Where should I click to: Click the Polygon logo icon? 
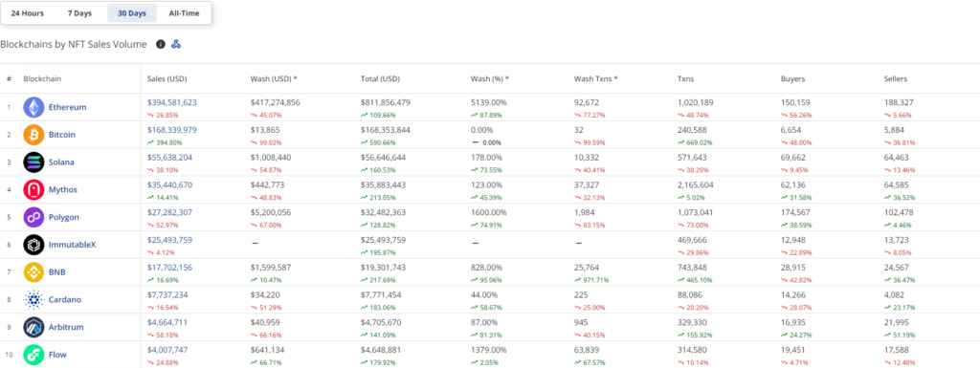click(33, 217)
